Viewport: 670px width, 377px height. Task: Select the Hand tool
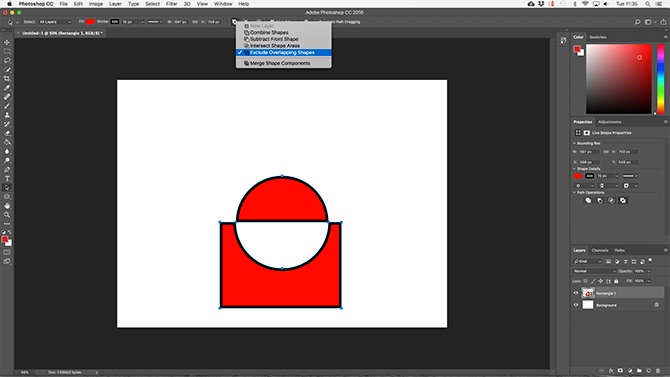tap(7, 206)
